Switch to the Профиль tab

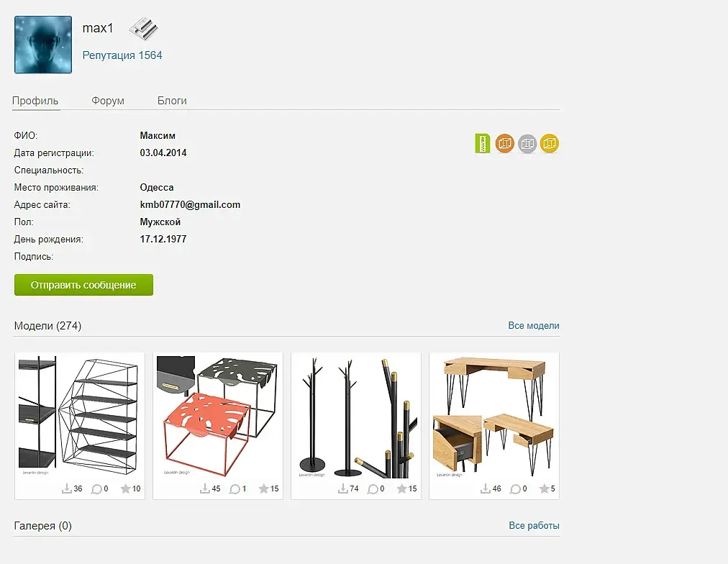point(35,101)
